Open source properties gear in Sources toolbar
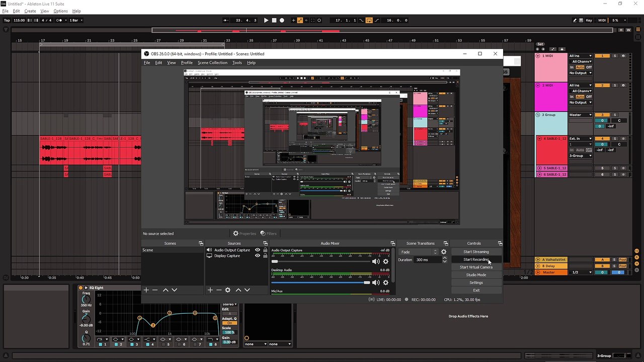This screenshot has height=362, width=644. pyautogui.click(x=228, y=290)
